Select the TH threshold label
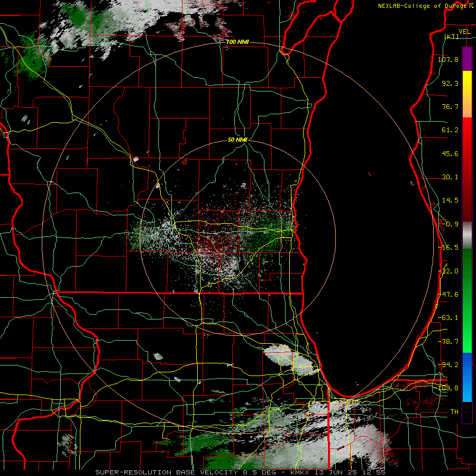 tap(454, 411)
